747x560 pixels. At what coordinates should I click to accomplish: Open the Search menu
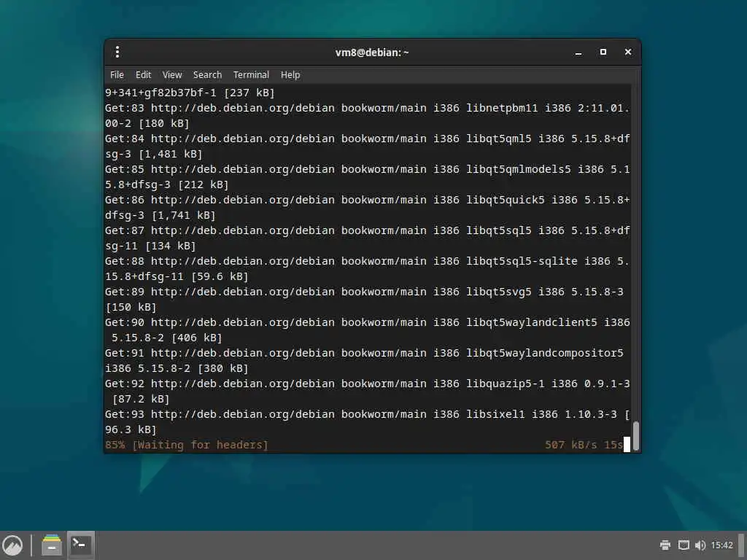(207, 75)
